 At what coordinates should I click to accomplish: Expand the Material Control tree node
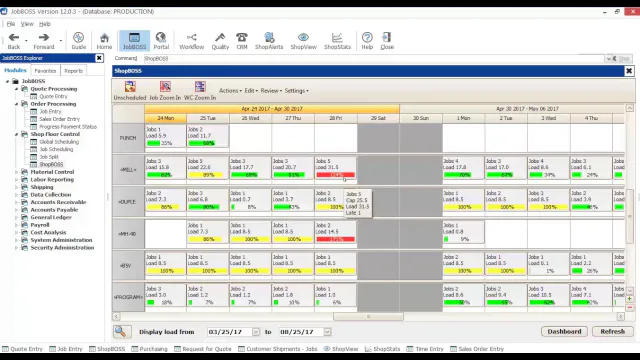coord(16,172)
